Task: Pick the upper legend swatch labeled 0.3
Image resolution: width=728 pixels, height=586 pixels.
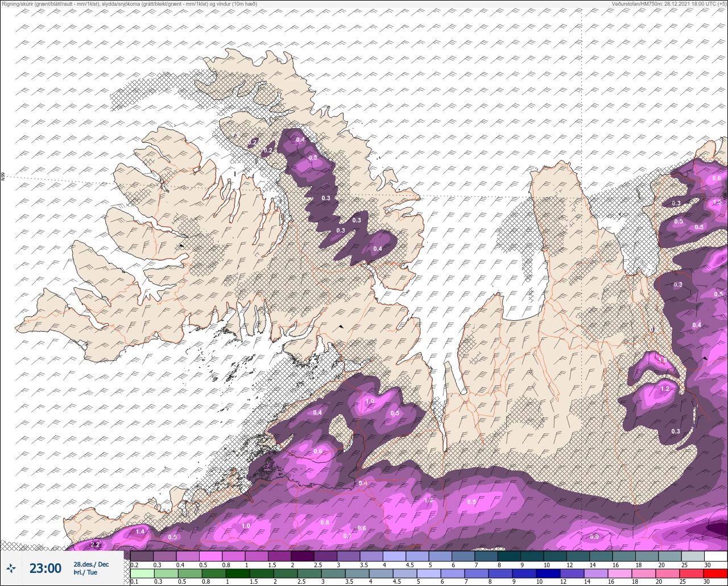Action: [165, 556]
